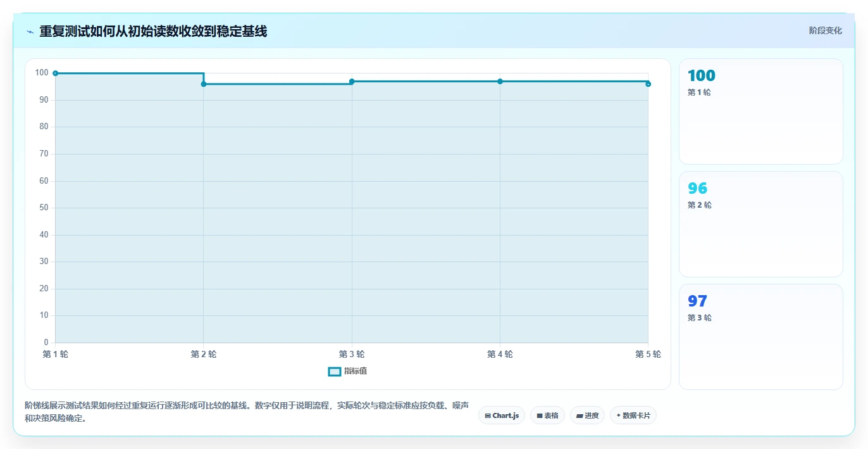Image resolution: width=868 pixels, height=449 pixels.
Task: Click the y-axis value 100
Action: click(42, 73)
